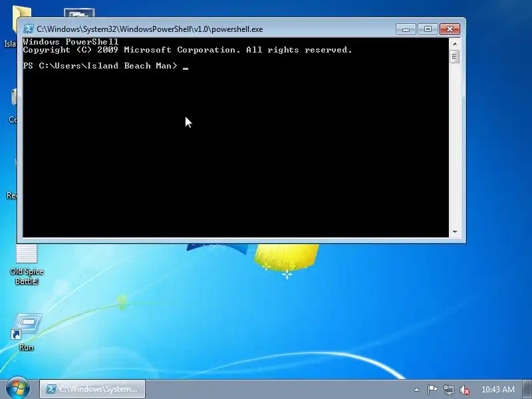Click the console scrollbar up arrow
532x399 pixels.
click(x=455, y=44)
